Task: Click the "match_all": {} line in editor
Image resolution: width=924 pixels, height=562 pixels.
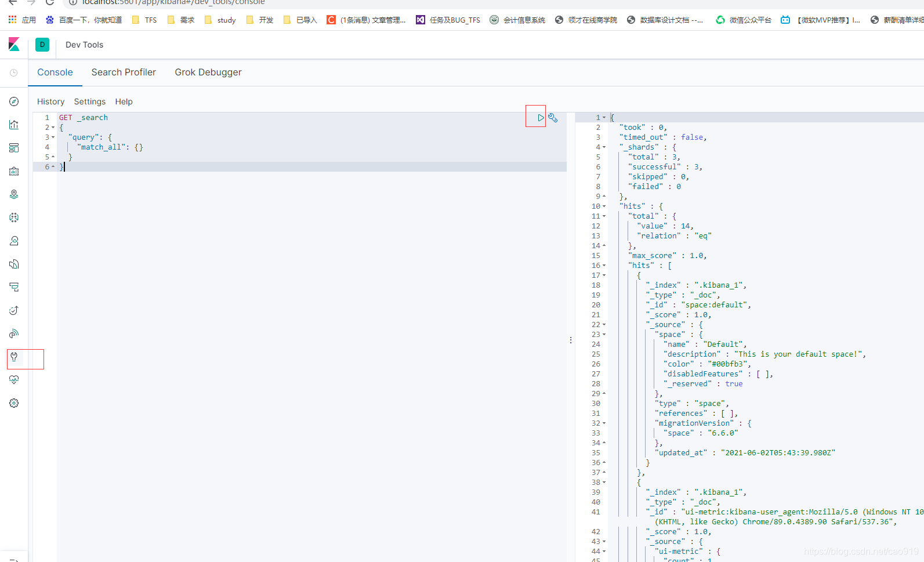Action: point(110,147)
